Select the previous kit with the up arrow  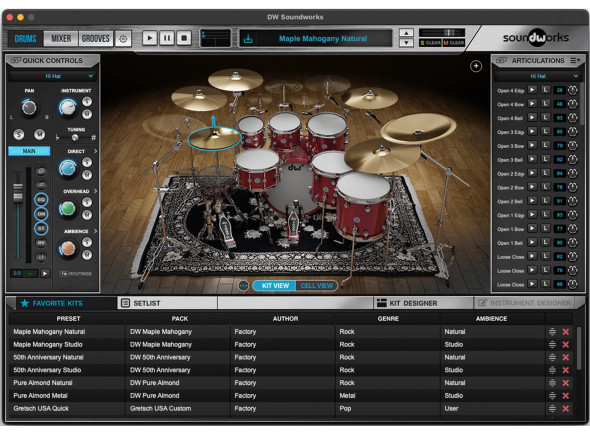406,33
